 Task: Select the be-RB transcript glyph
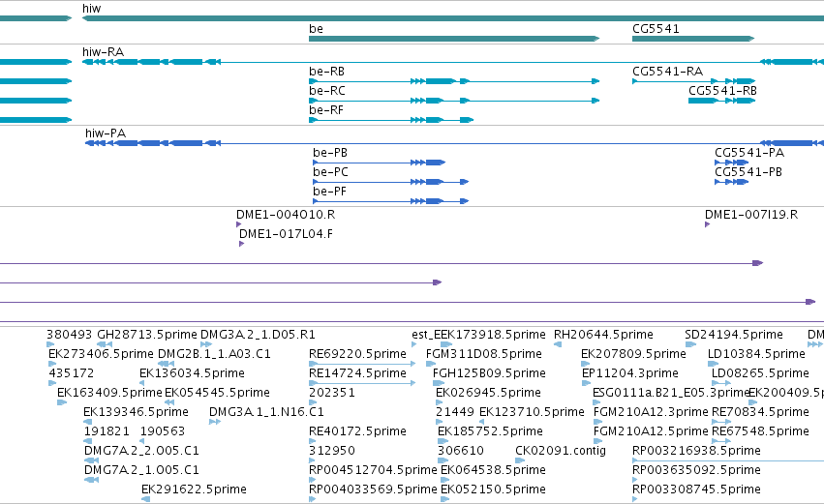tap(454, 81)
